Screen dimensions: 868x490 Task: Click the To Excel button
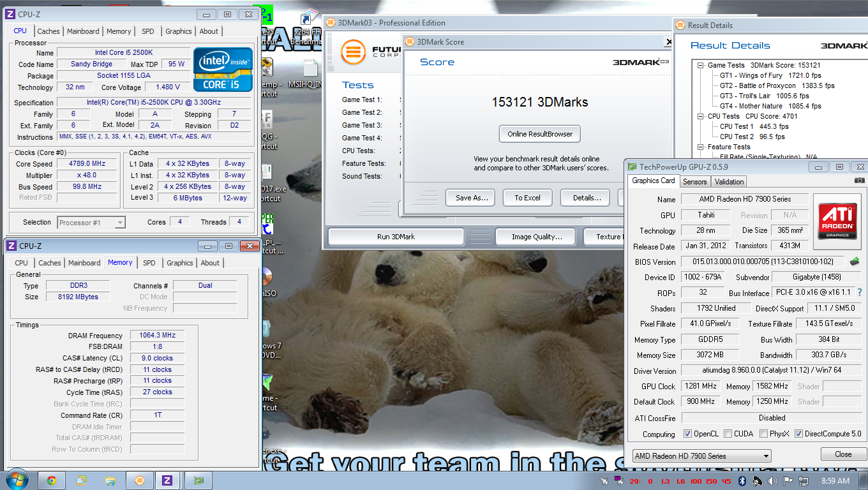[527, 198]
